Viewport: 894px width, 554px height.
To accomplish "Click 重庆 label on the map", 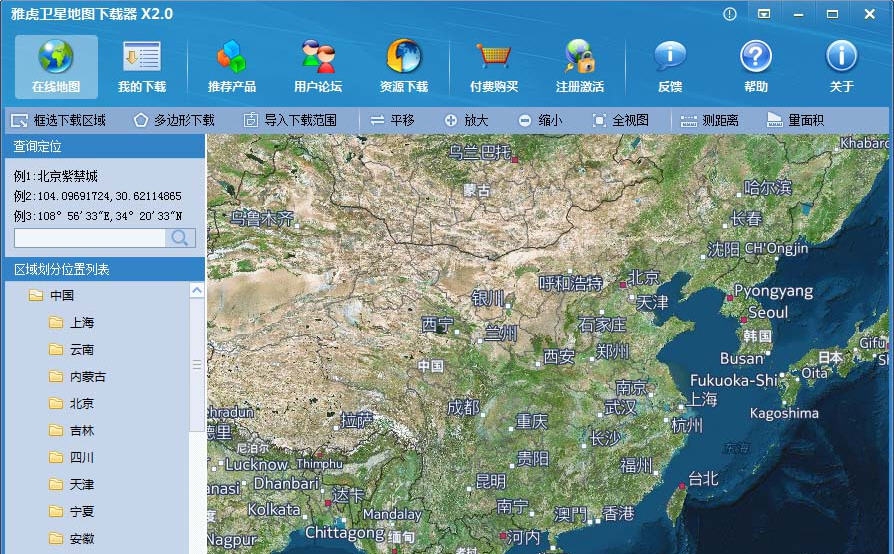I will (531, 421).
